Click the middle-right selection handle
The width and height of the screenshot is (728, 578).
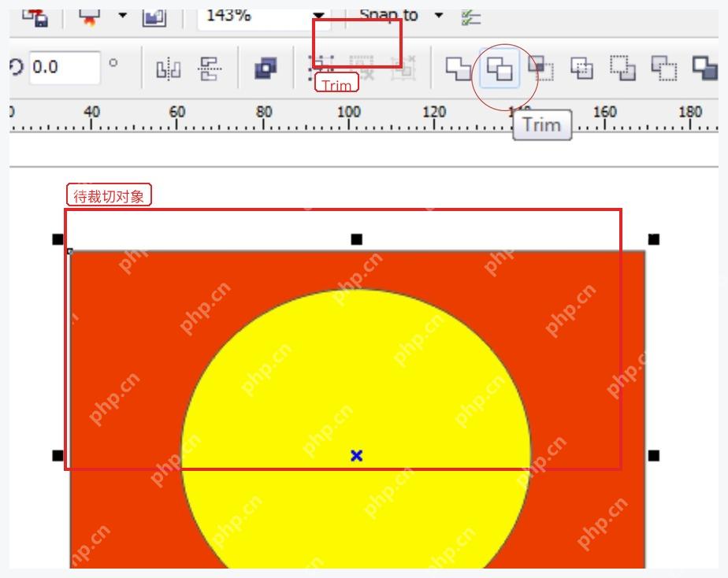654,455
